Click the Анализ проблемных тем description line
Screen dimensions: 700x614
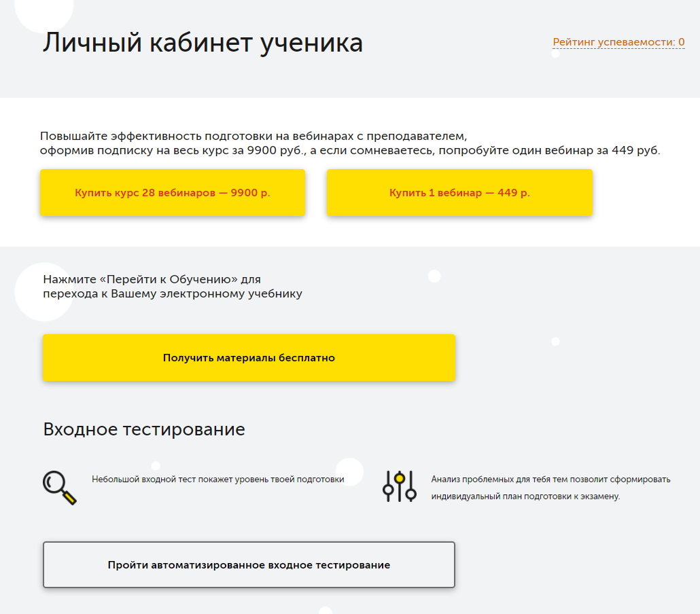coord(550,480)
